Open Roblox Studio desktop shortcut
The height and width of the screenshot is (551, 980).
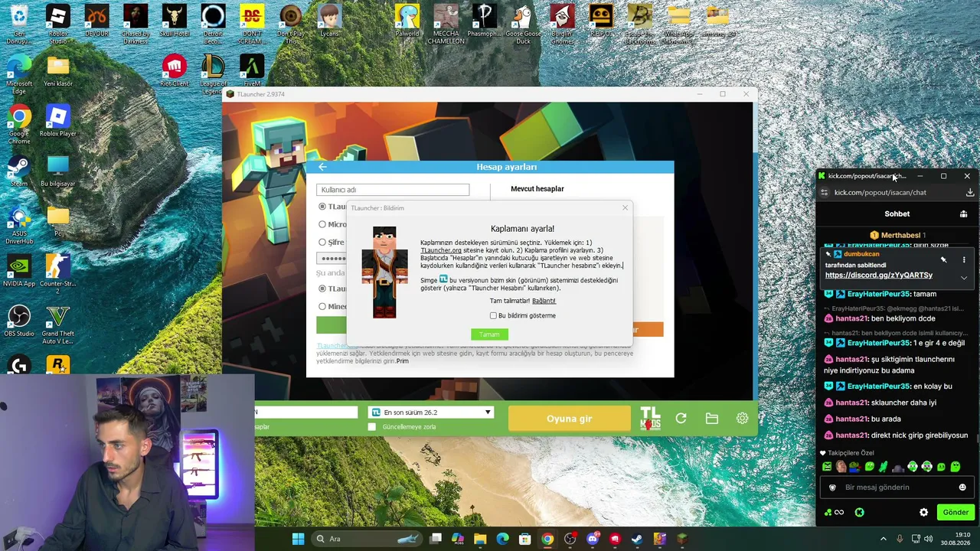58,24
